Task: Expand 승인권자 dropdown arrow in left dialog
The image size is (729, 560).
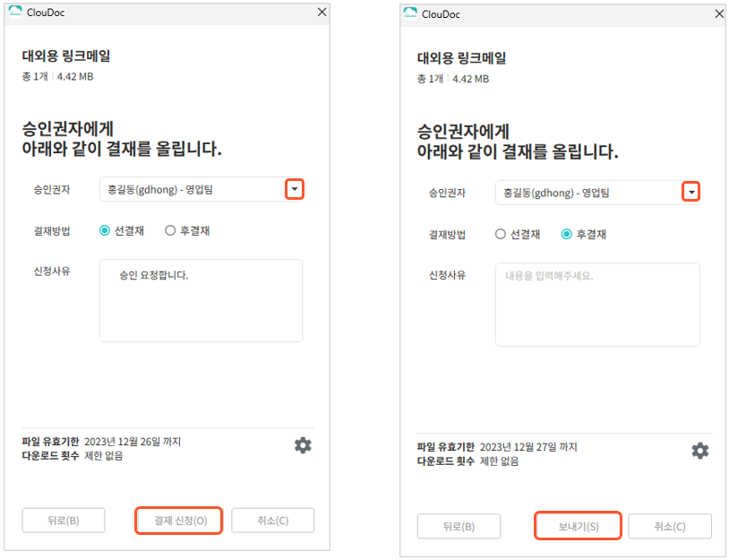Action: pos(295,189)
